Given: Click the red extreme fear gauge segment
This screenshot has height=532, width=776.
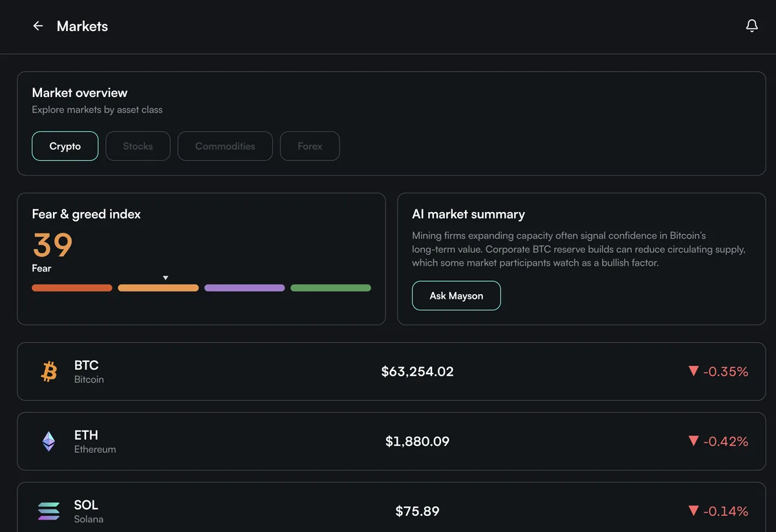Looking at the screenshot, I should point(72,288).
